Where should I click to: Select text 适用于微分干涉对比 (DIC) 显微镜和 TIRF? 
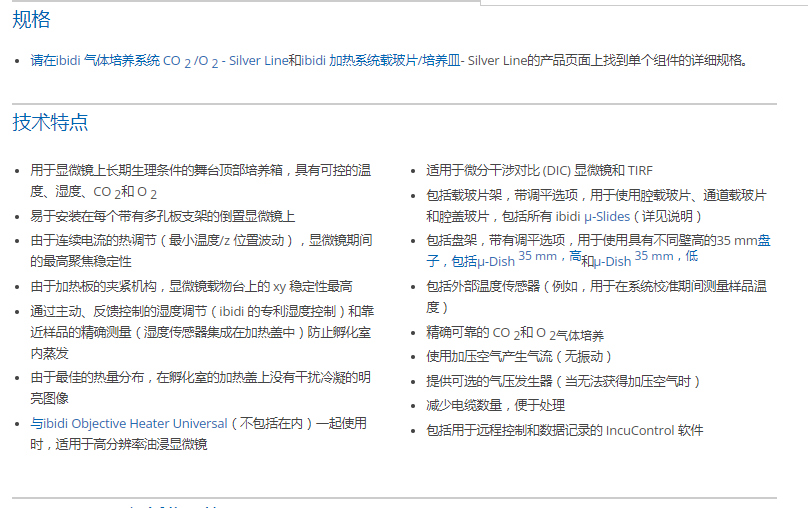click(x=539, y=171)
